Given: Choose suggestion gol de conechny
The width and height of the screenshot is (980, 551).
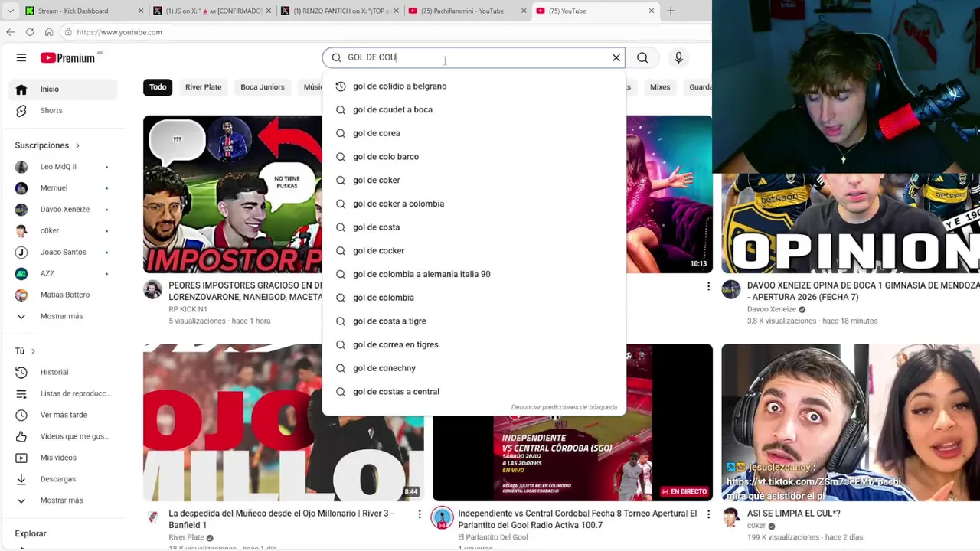Looking at the screenshot, I should (474, 368).
